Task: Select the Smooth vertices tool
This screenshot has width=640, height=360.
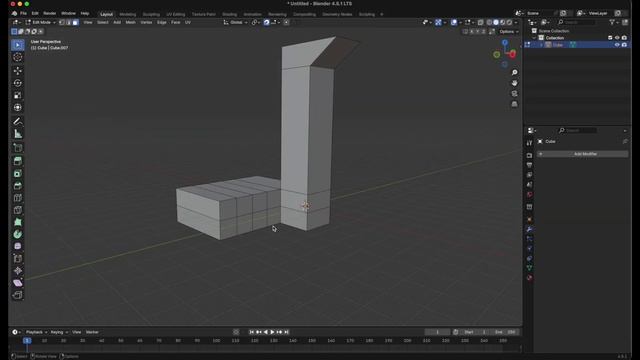Action: pyautogui.click(x=18, y=246)
